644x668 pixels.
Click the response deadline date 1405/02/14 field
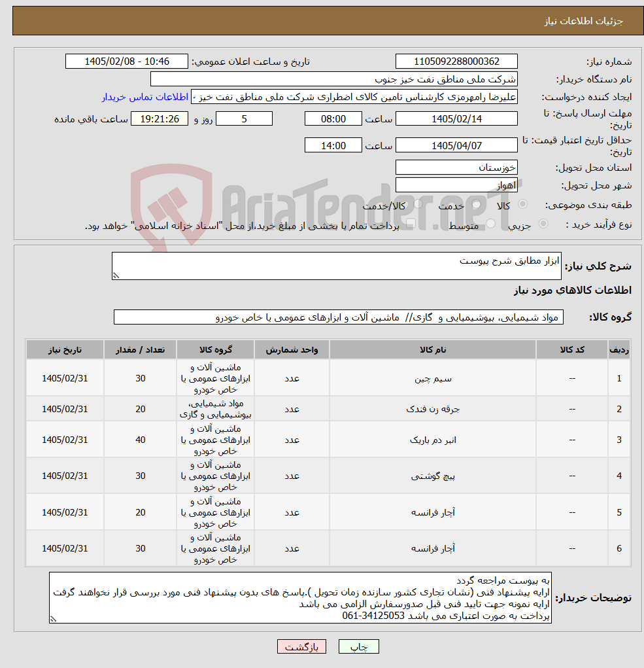456,119
